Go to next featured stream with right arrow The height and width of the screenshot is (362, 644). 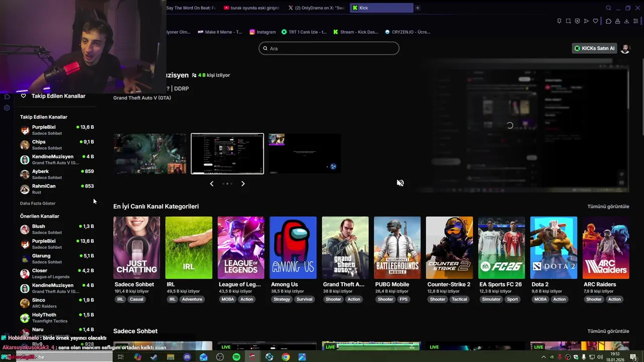pyautogui.click(x=243, y=184)
